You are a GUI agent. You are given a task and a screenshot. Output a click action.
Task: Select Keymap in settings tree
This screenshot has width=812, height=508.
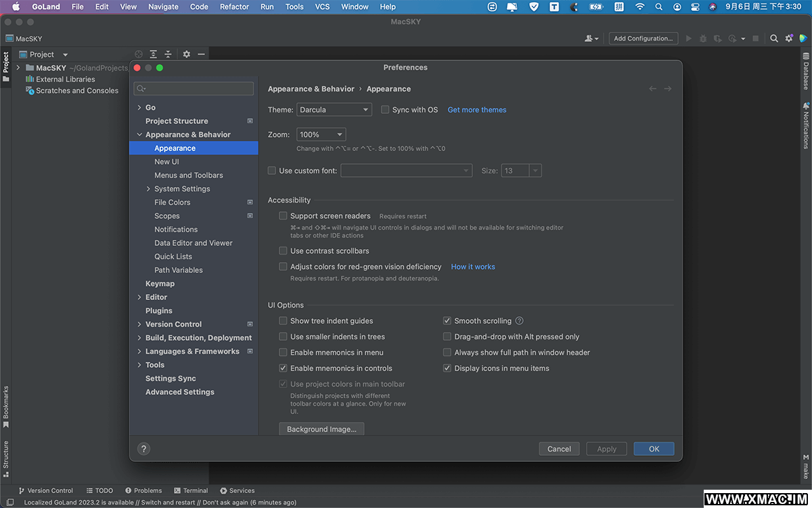coord(160,284)
